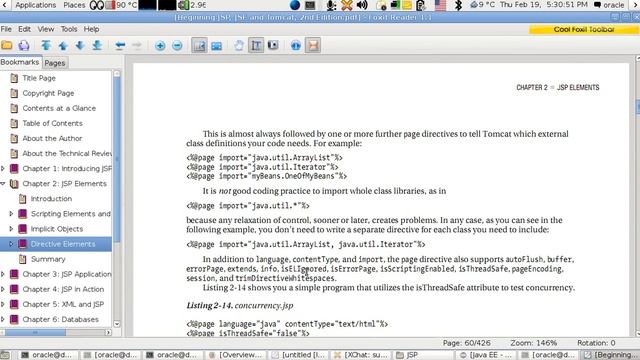Select the Introduction bookmark

(51, 198)
